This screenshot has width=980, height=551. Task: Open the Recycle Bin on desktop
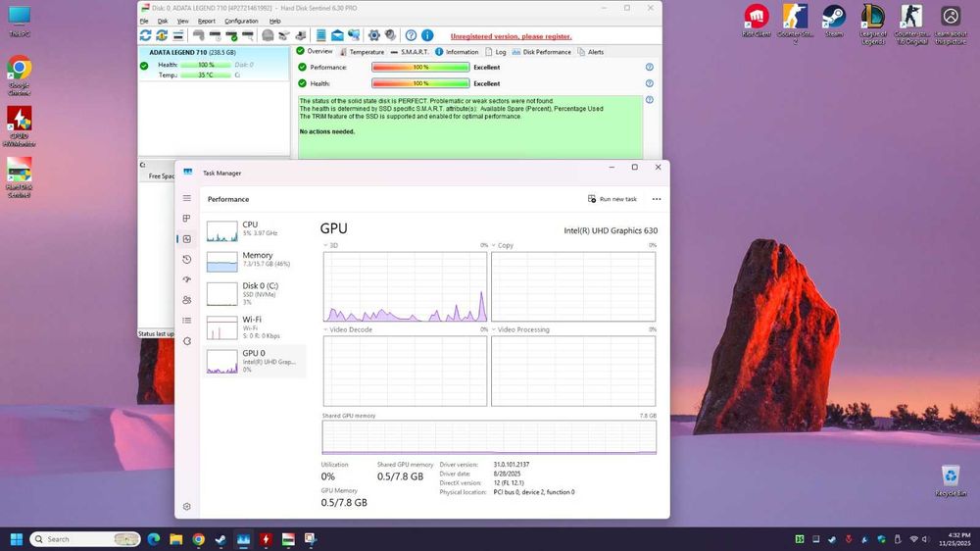click(951, 480)
